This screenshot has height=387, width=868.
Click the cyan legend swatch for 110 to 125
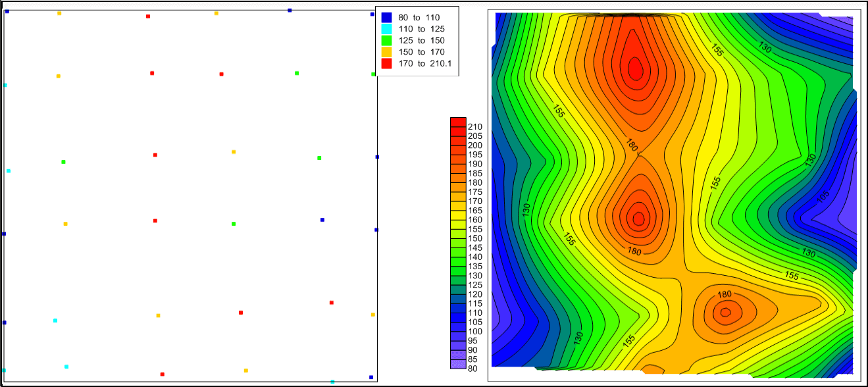click(387, 29)
